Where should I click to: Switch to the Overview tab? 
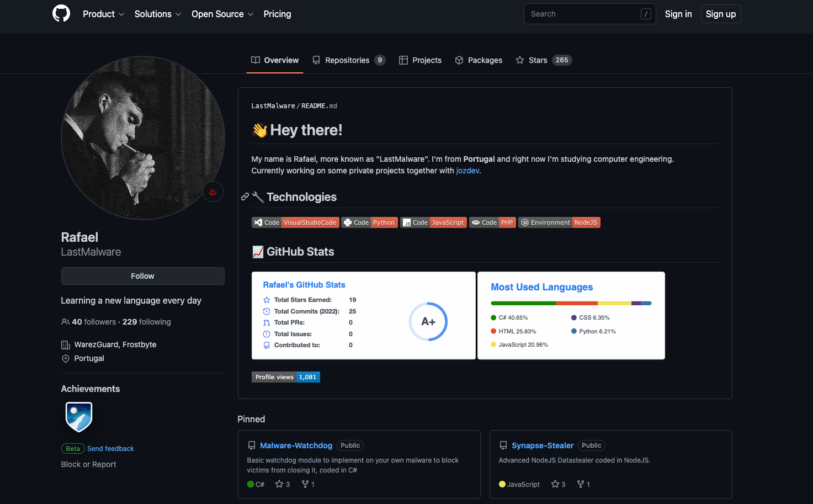(x=274, y=60)
